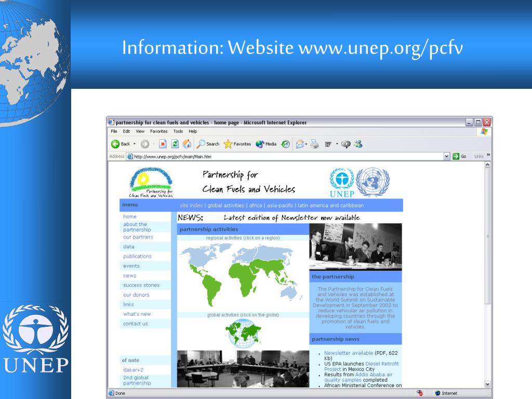
Task: Open the news link in the menu
Action: coord(129,275)
